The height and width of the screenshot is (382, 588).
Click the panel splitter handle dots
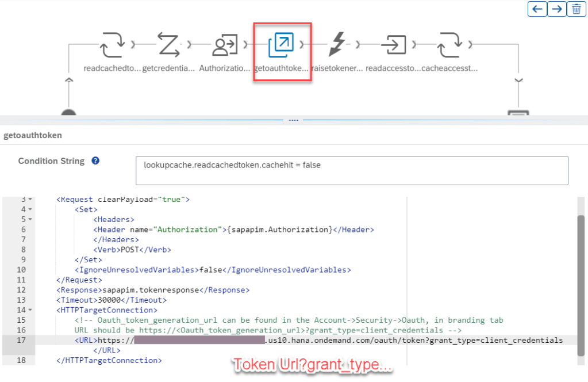click(x=294, y=120)
